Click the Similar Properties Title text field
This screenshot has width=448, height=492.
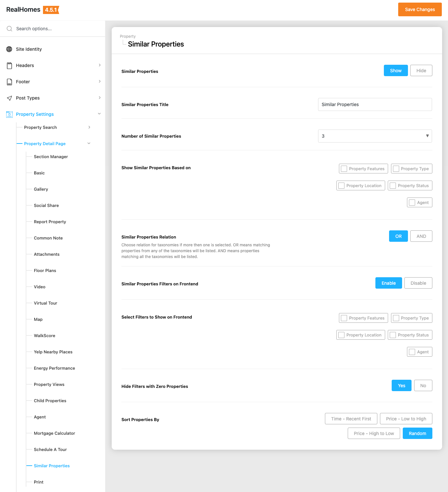coord(375,104)
